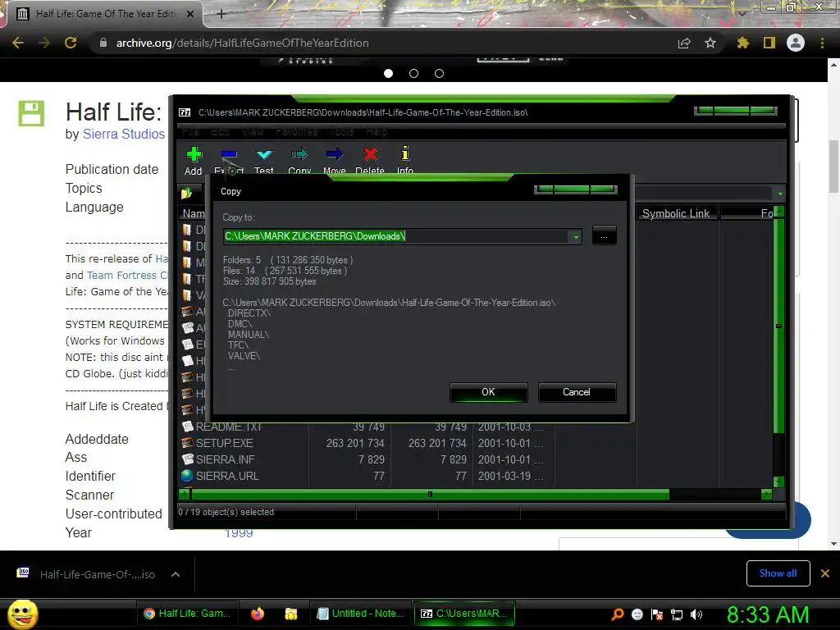Bookmark this page with the star icon

[710, 43]
